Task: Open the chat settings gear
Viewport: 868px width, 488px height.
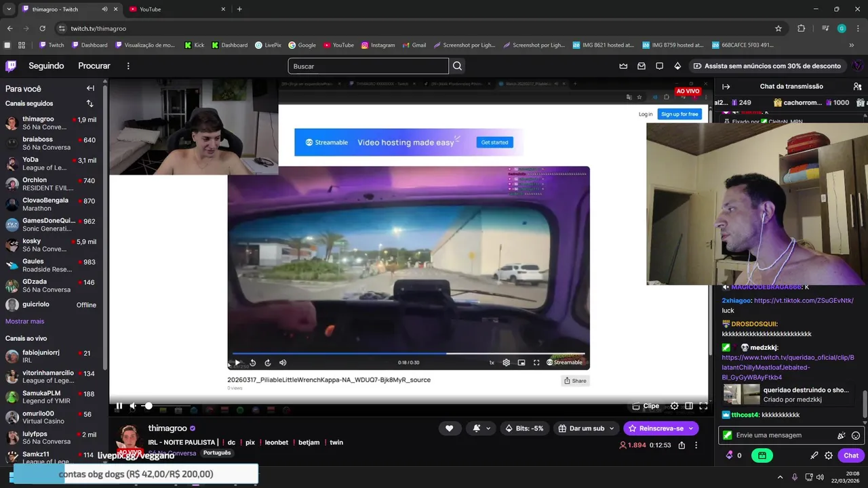Action: 829,455
